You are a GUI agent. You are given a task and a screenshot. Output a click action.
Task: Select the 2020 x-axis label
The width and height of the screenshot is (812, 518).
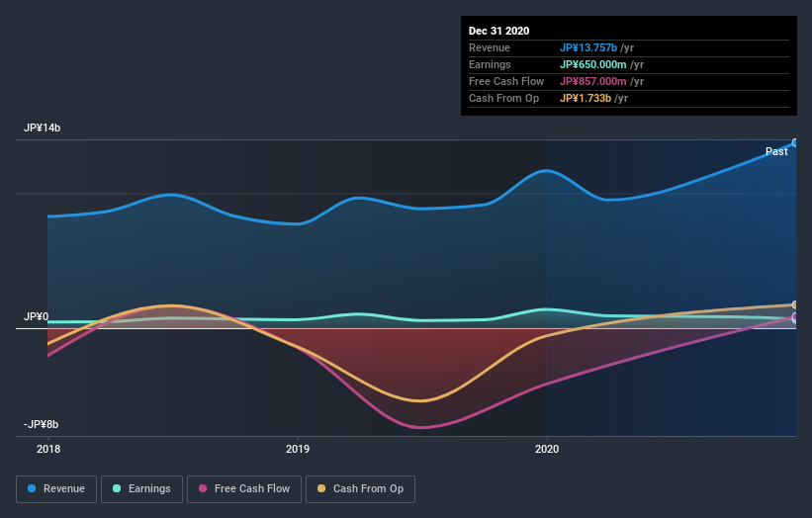click(x=547, y=449)
